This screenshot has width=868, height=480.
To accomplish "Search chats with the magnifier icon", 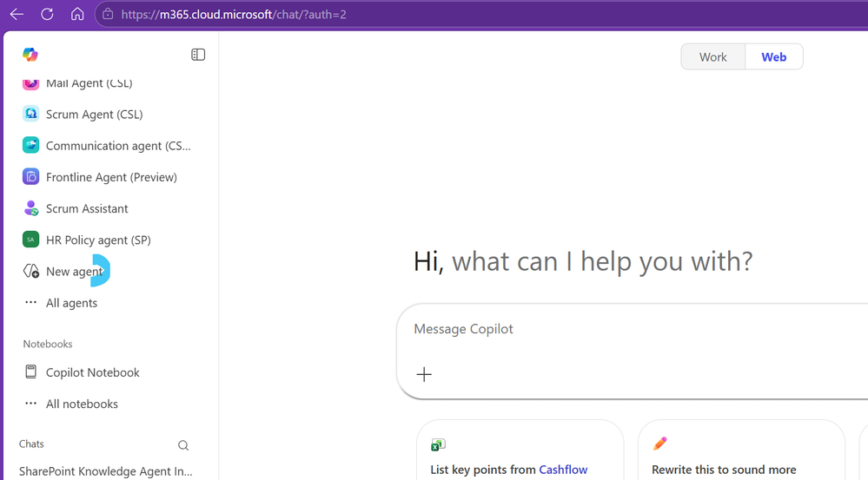I will click(x=183, y=445).
